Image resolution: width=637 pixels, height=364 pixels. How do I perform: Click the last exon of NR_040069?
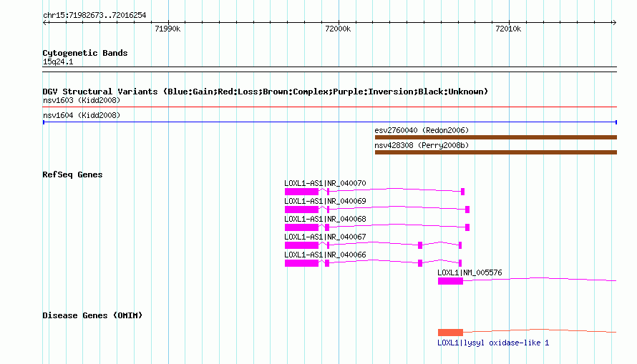click(x=467, y=210)
